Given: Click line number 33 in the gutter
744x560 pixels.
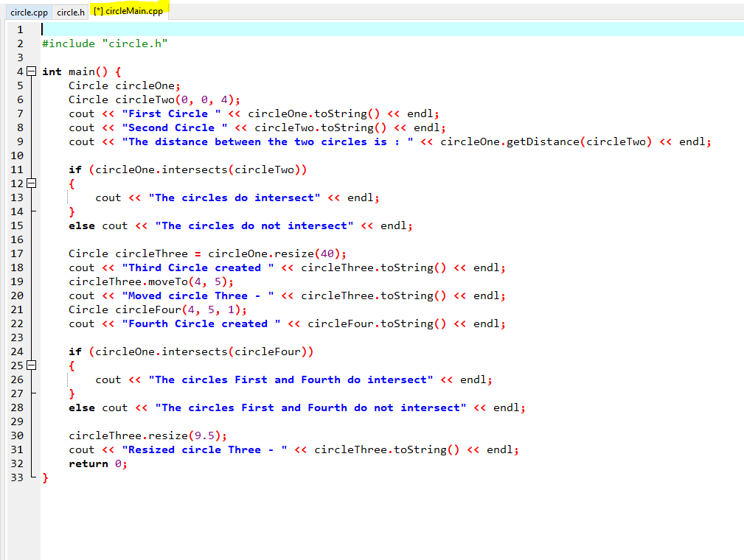Looking at the screenshot, I should point(17,477).
